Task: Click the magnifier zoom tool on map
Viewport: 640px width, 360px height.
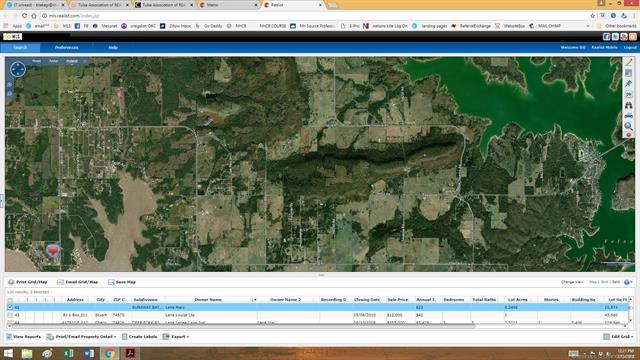Action: [628, 126]
